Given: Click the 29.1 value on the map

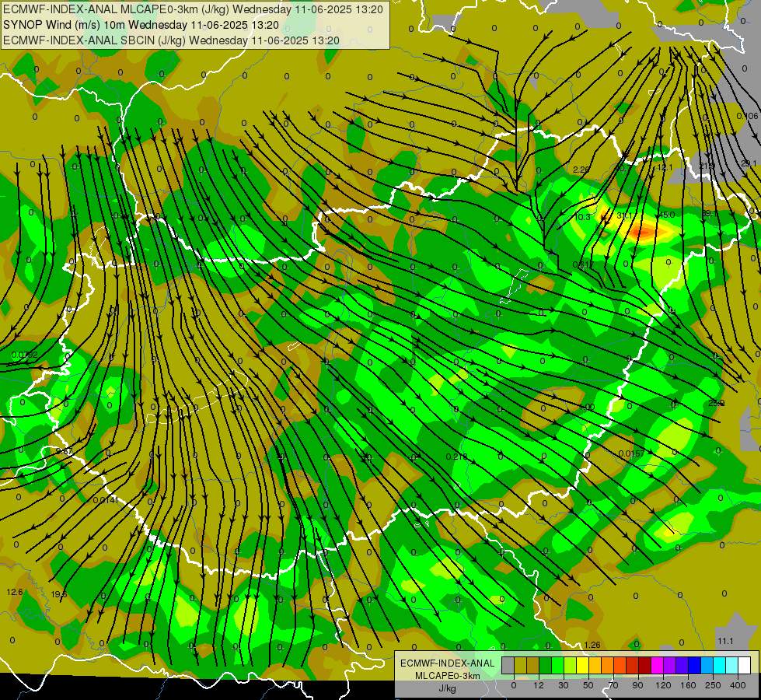Looking at the screenshot, I should (x=749, y=163).
